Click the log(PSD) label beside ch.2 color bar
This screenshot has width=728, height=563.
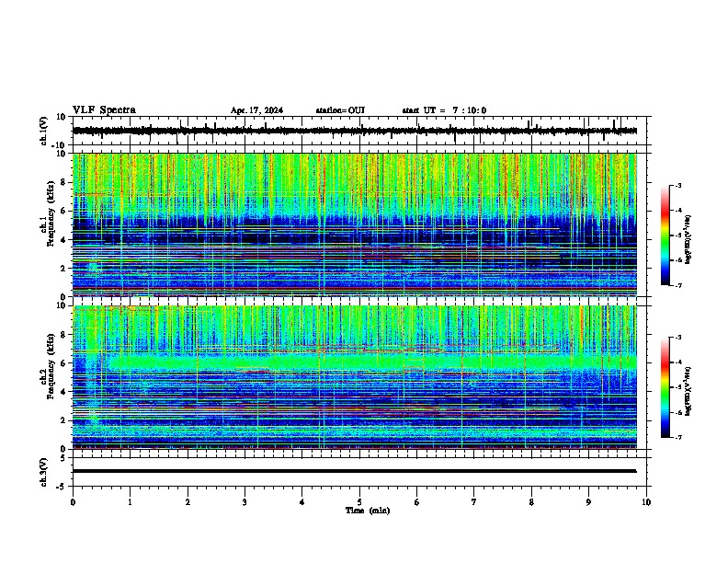point(688,391)
